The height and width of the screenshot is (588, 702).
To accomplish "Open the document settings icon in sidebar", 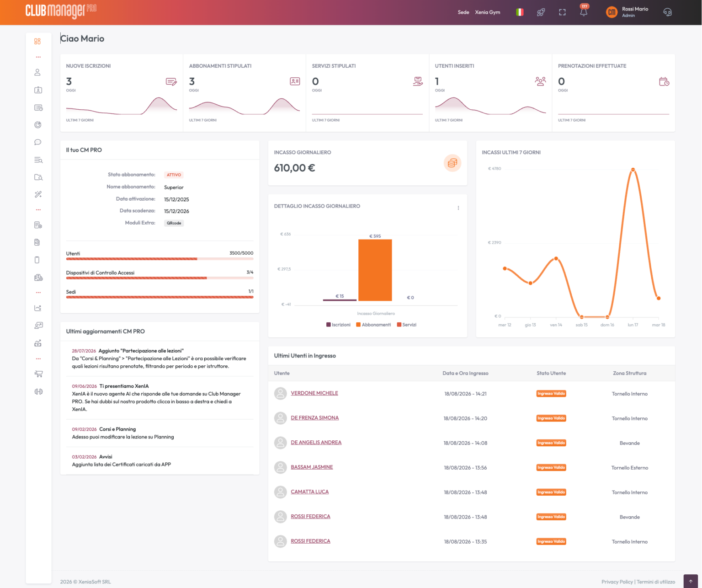I will 38,225.
